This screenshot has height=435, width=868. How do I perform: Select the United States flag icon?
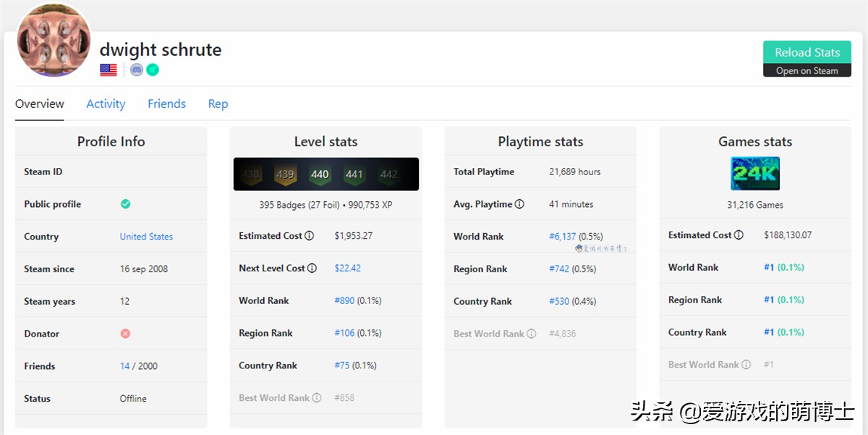tap(108, 69)
